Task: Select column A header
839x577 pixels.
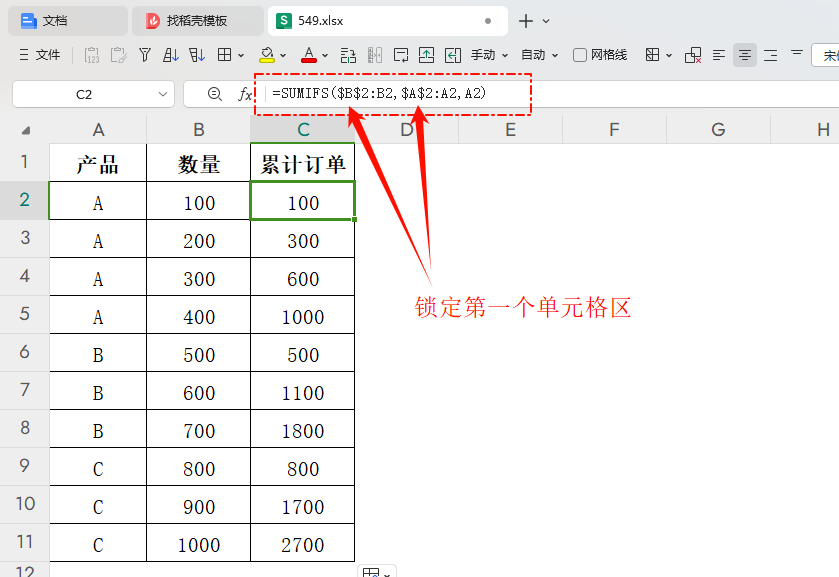Action: click(98, 130)
